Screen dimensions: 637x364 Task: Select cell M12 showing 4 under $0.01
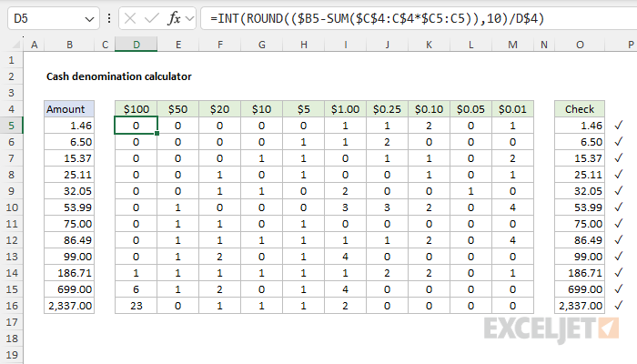[512, 240]
